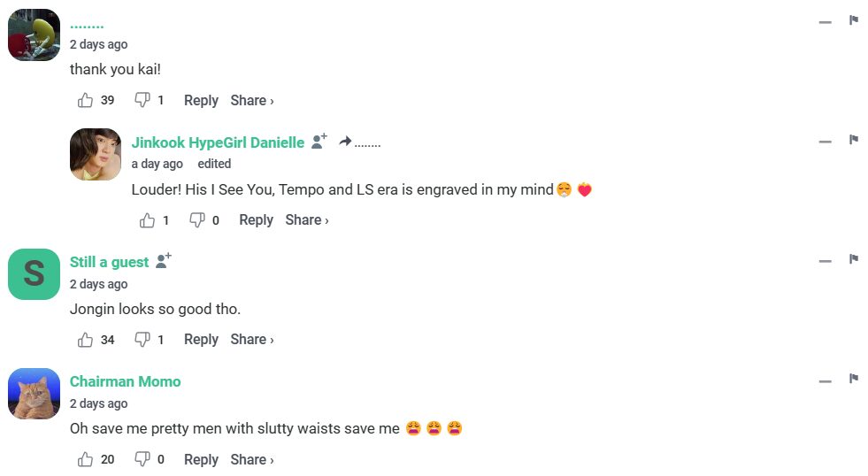This screenshot has height=476, width=868.
Task: Dislike Jinkook HypeGirl Danielle's reply
Action: 197,220
